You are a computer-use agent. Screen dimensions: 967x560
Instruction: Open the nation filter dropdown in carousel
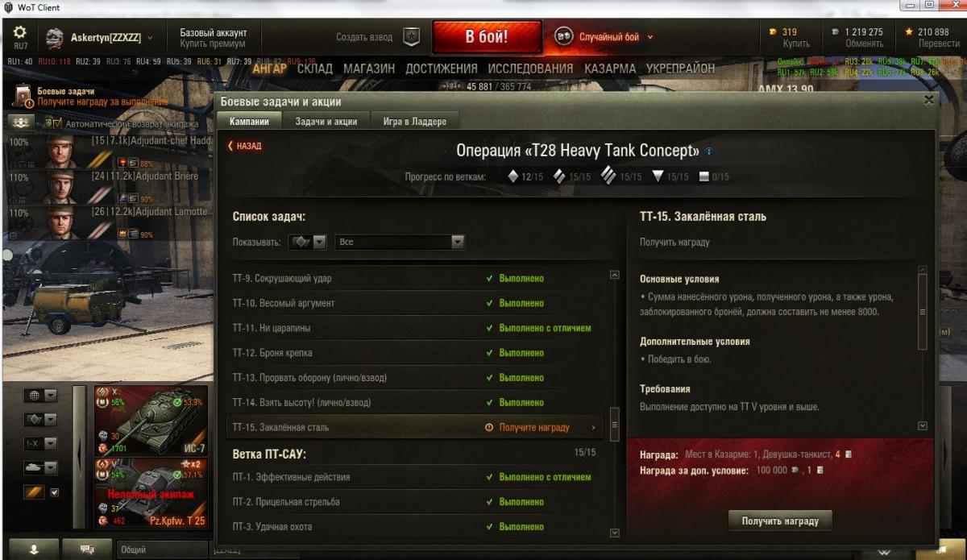tap(43, 396)
